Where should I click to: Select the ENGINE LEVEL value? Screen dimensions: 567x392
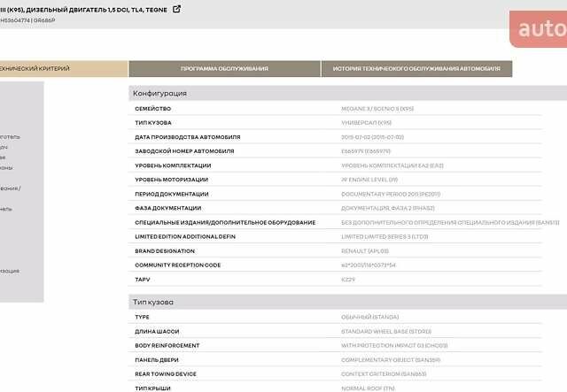pyautogui.click(x=369, y=180)
